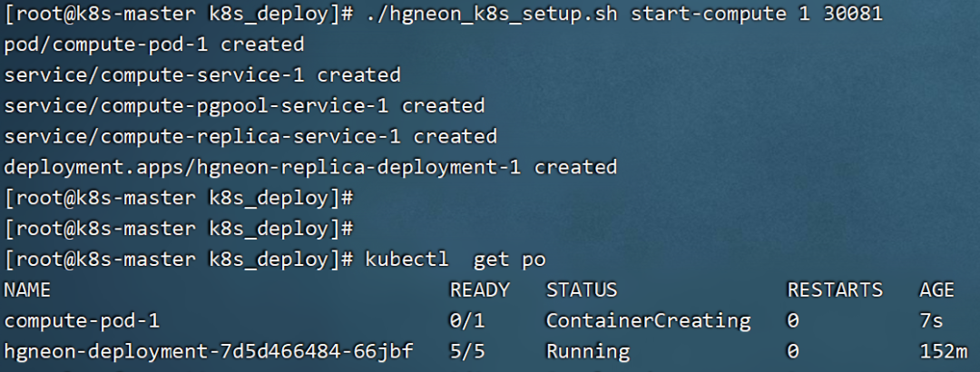The width and height of the screenshot is (980, 372).
Task: Select the ContainerCreating status
Action: 648,320
